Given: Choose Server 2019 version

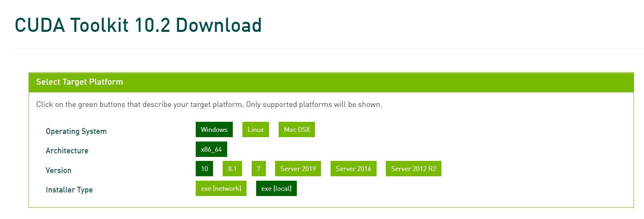Looking at the screenshot, I should (x=298, y=169).
